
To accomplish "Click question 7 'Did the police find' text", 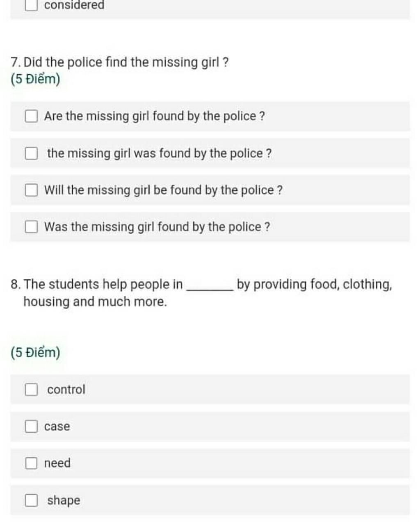I will [x=120, y=62].
